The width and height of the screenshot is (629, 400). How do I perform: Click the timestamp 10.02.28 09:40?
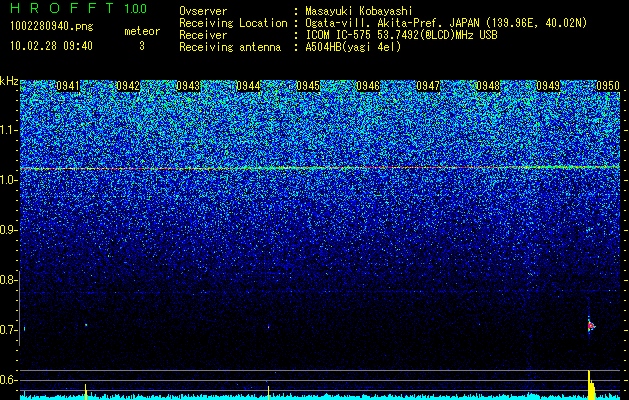pyautogui.click(x=52, y=46)
